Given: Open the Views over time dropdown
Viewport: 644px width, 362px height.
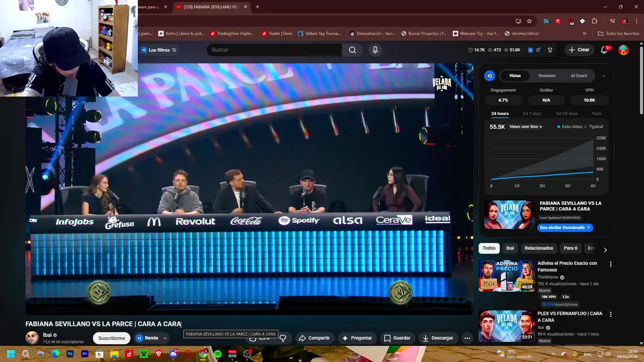Looking at the screenshot, I should (526, 127).
